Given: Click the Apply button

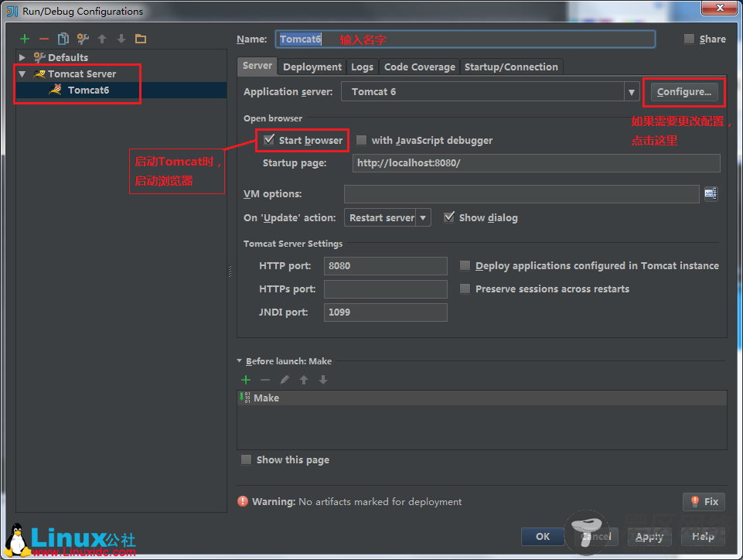Looking at the screenshot, I should click(x=649, y=536).
